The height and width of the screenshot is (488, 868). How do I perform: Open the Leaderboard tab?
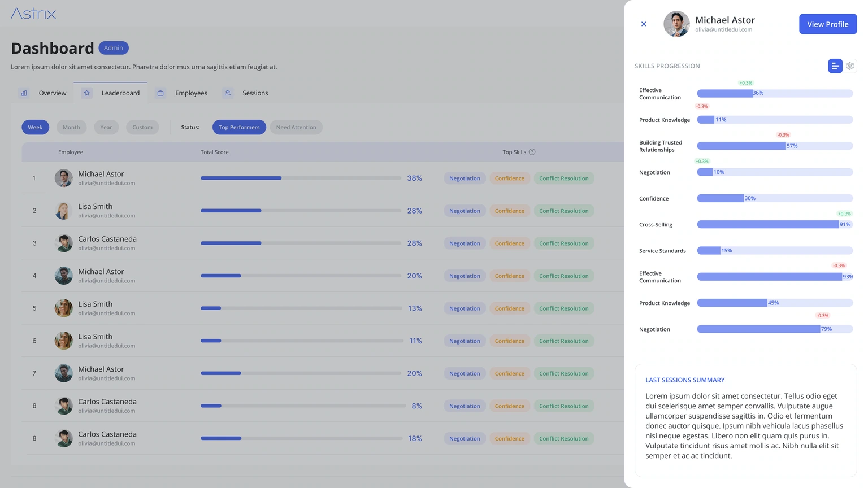tap(111, 93)
